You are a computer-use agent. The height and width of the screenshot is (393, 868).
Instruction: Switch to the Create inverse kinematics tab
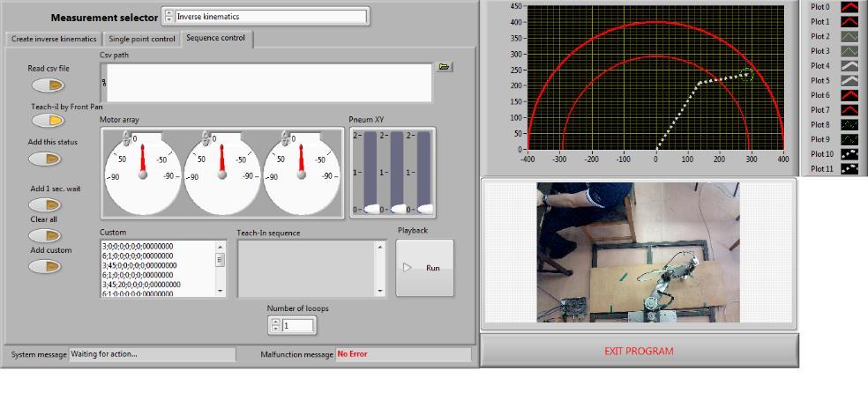click(54, 40)
